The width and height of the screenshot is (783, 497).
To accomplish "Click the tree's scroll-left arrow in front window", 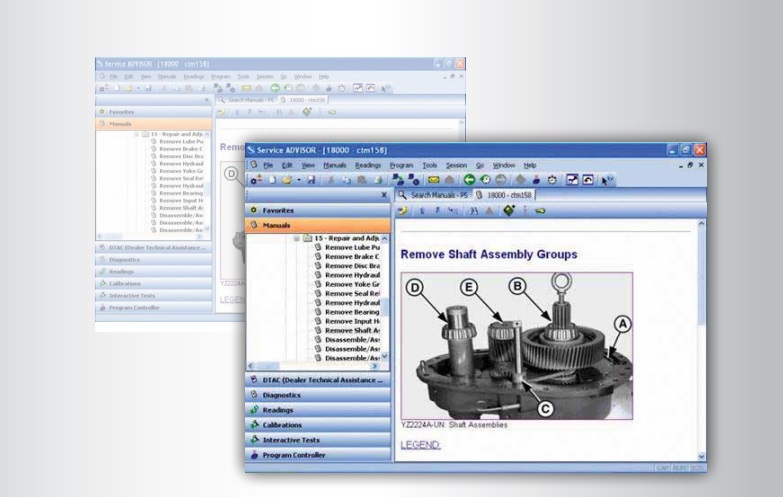I will coord(251,366).
